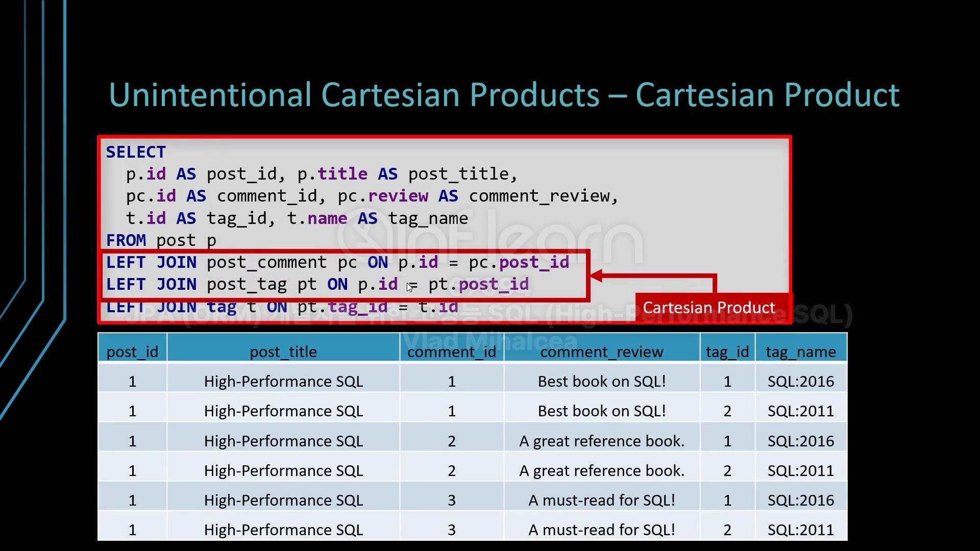Click the first 'A great reference book.' cell
Image resolution: width=980 pixels, height=551 pixels.
pyautogui.click(x=601, y=441)
